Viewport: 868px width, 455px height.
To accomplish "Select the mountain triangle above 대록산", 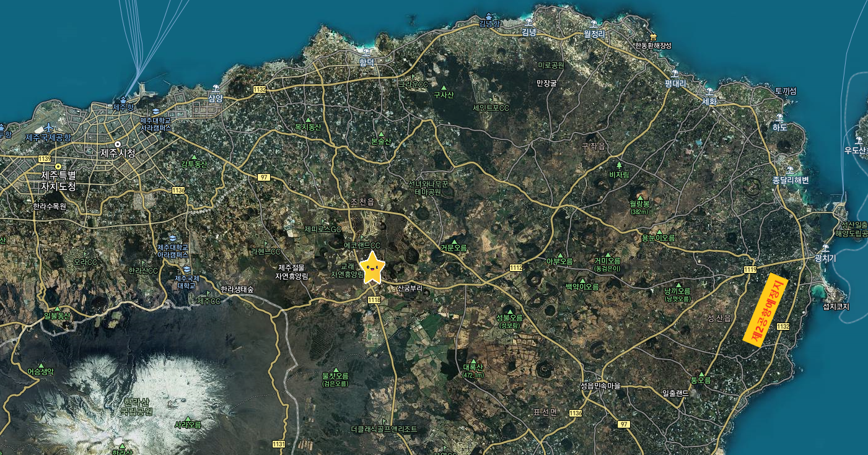I will pos(472,361).
